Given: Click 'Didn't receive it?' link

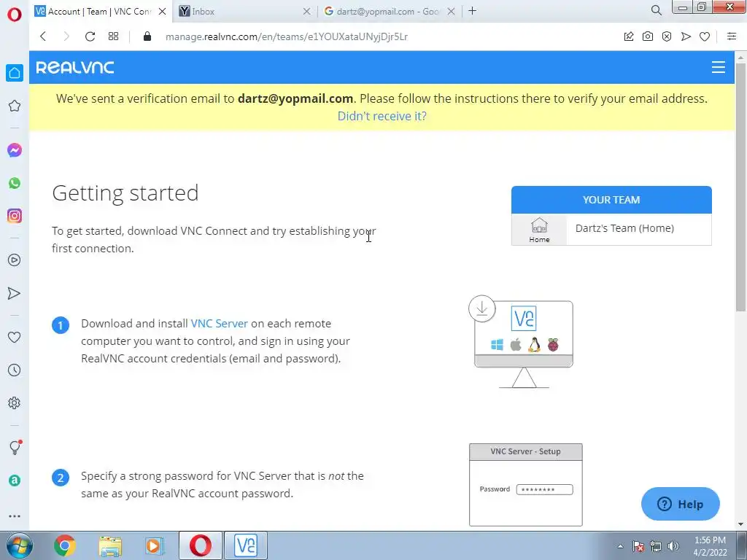Looking at the screenshot, I should 382,116.
